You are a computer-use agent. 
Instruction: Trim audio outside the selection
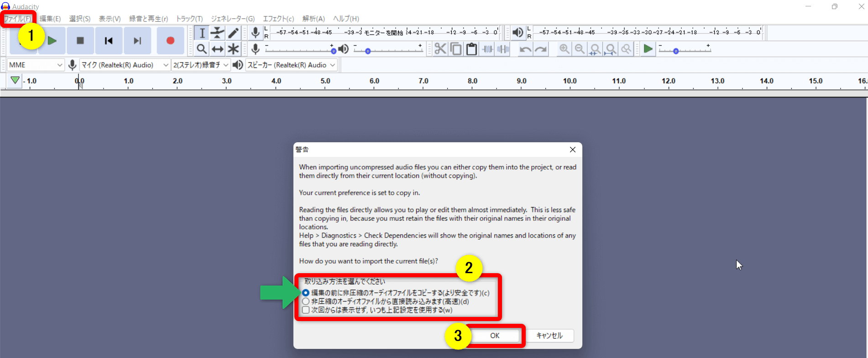(488, 49)
